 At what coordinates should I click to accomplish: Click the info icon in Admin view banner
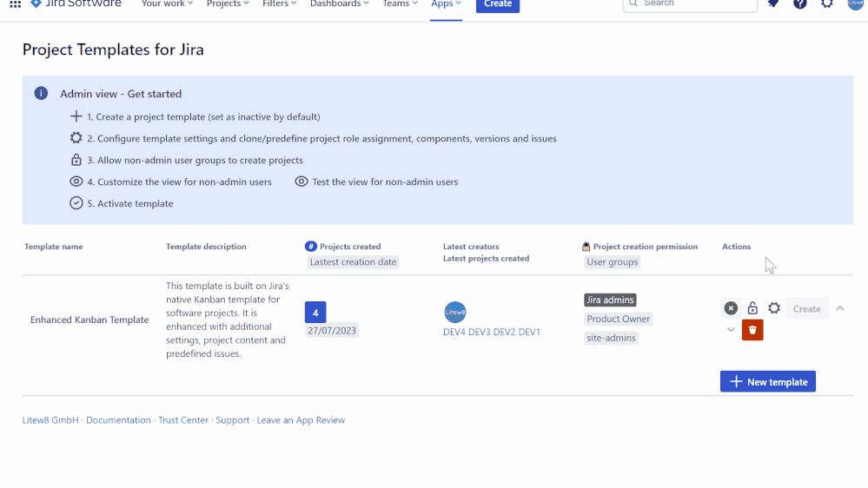click(x=41, y=93)
